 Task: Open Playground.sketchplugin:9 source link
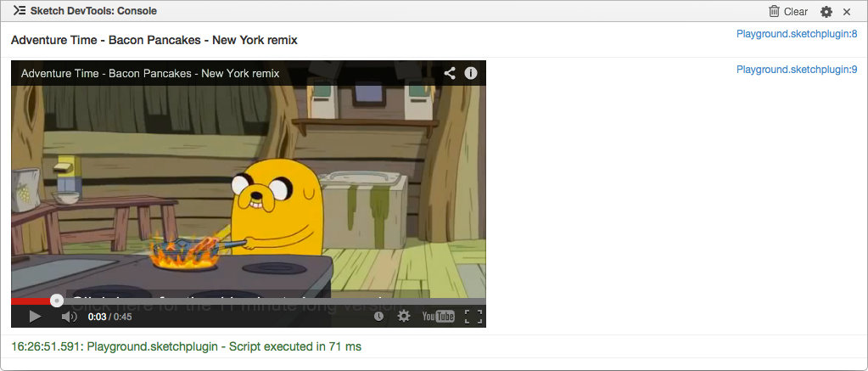(x=797, y=70)
